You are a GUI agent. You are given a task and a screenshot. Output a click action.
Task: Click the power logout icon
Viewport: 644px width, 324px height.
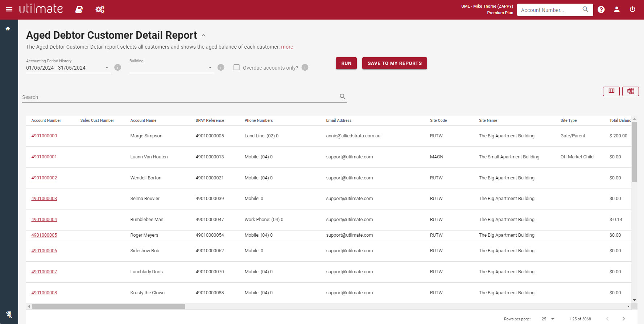(632, 9)
